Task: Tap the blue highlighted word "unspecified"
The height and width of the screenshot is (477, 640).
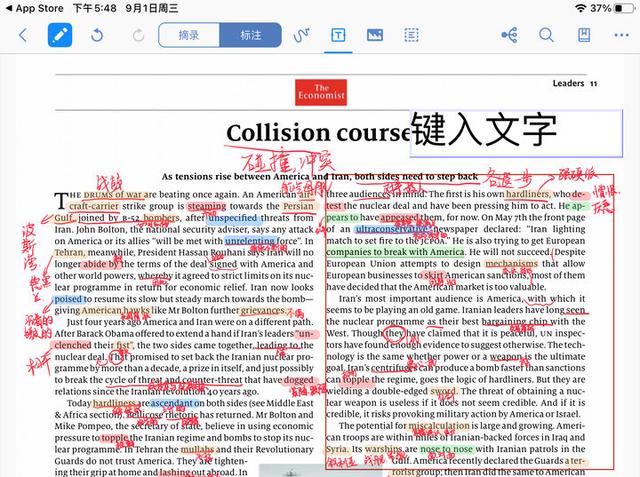Action: coord(233,218)
